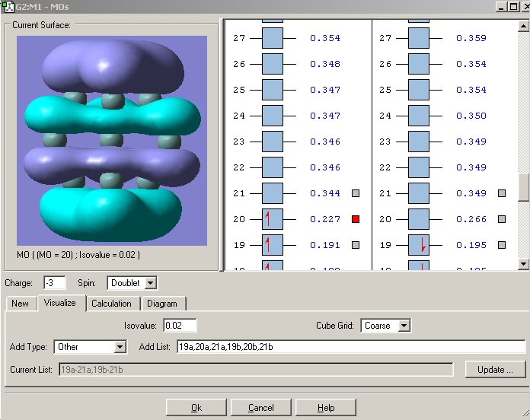Open the Add Type Other dropdown
The image size is (530, 420).
(120, 347)
